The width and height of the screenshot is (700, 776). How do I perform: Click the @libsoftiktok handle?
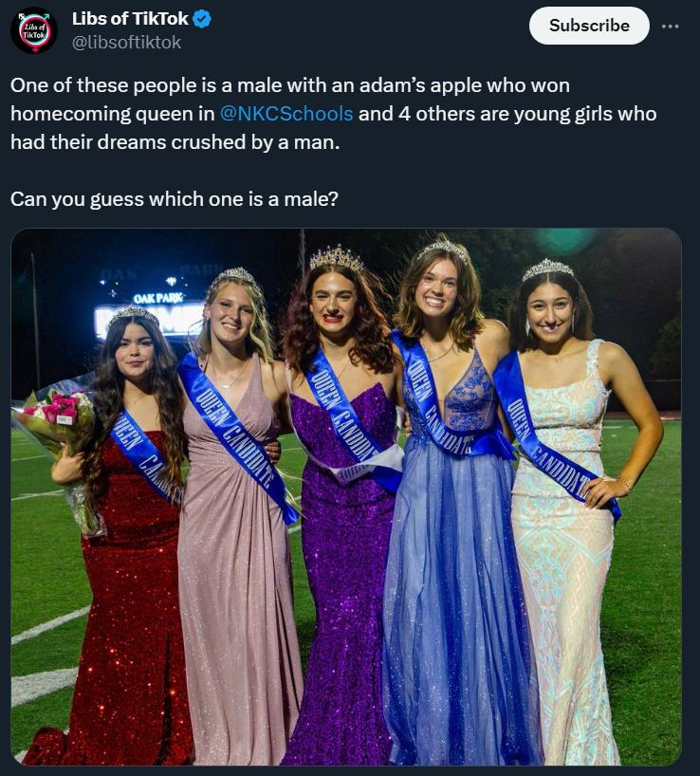pos(127,42)
